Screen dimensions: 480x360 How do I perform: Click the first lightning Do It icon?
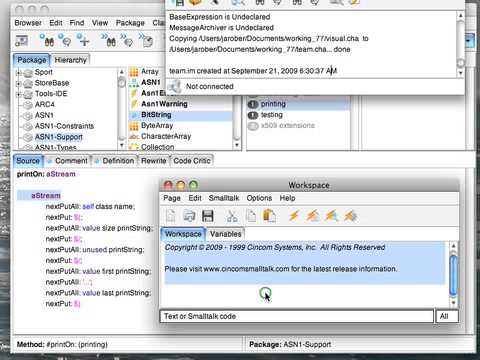[294, 216]
